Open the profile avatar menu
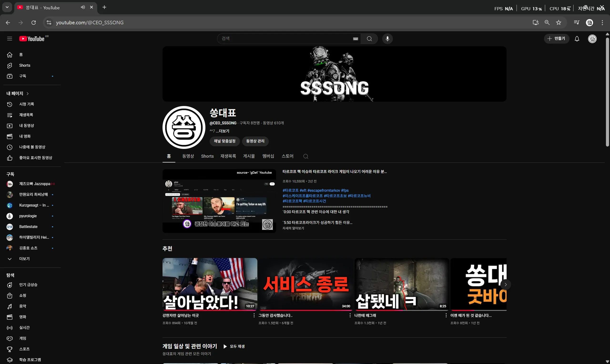This screenshot has width=610, height=364. click(592, 39)
